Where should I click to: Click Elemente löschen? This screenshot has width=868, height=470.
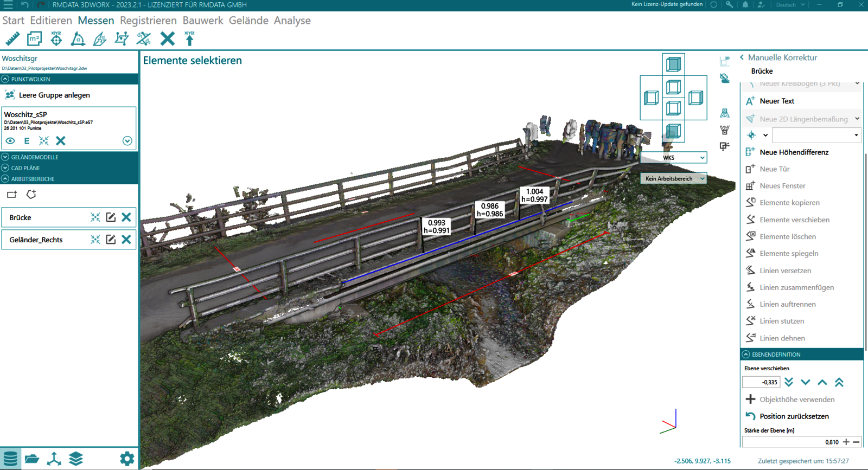coord(788,236)
